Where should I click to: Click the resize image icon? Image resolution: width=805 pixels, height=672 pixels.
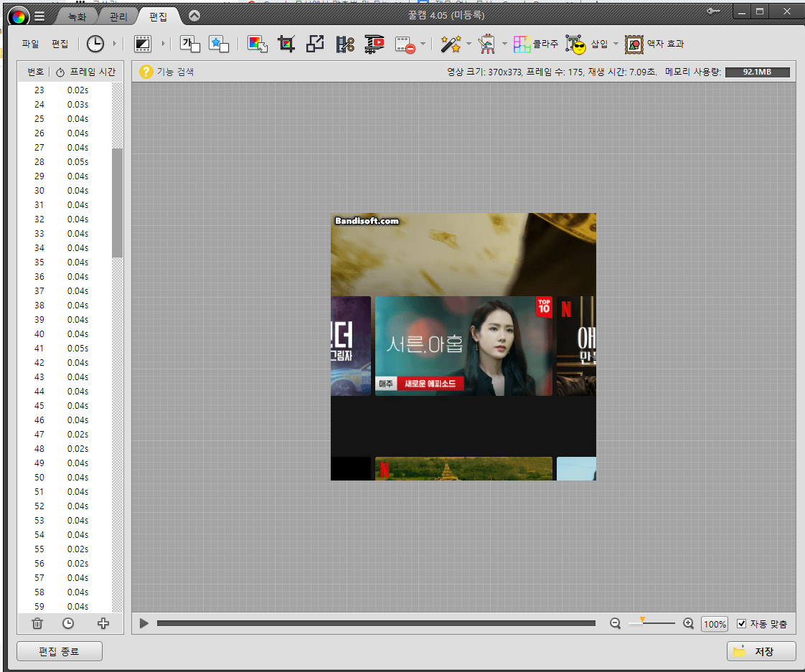[x=315, y=44]
